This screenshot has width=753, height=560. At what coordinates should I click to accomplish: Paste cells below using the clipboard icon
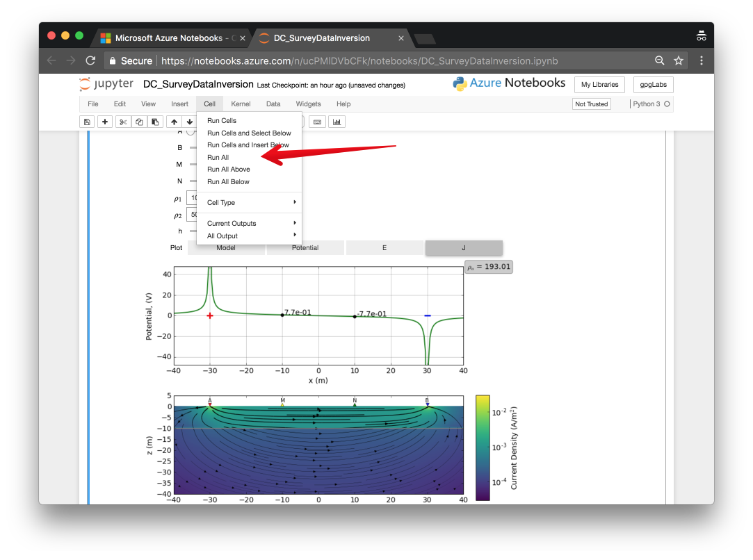click(154, 122)
